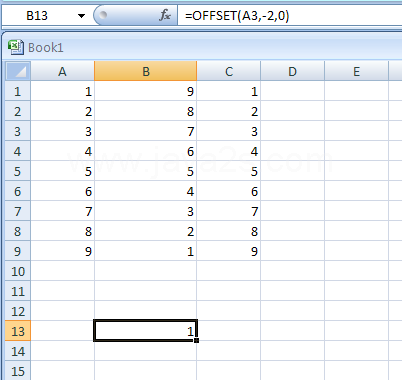Click cell C1 containing 1

(x=229, y=91)
